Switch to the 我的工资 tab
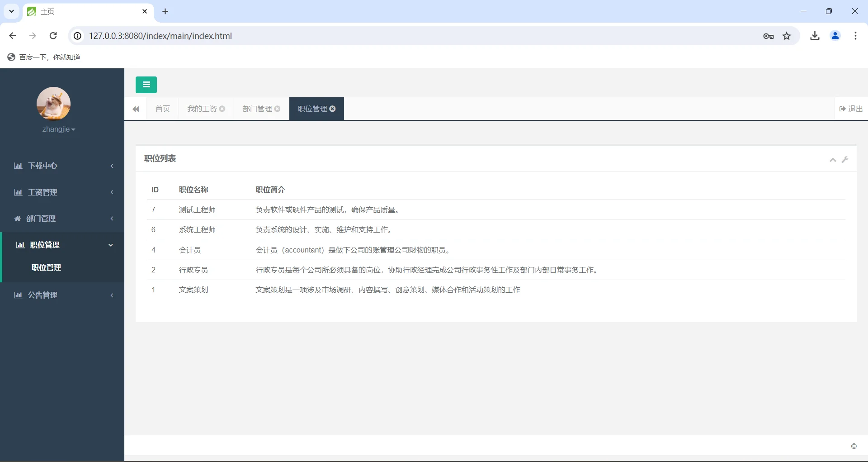This screenshot has width=868, height=462. coord(201,109)
